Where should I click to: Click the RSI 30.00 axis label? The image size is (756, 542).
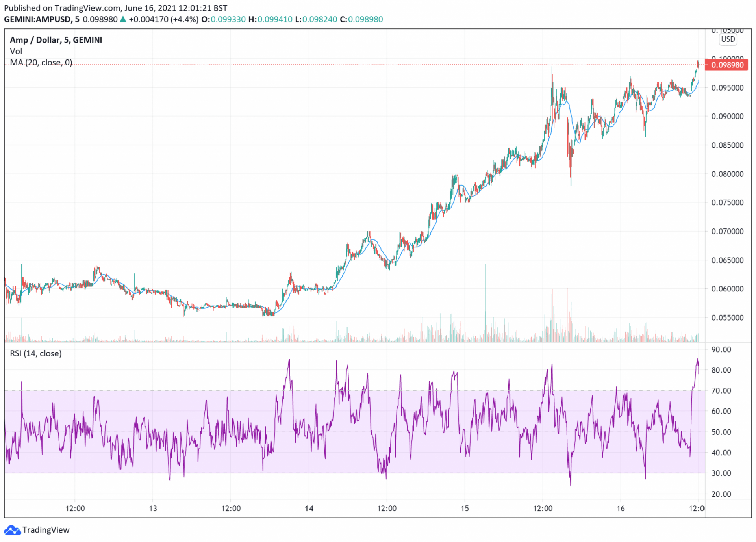click(x=721, y=473)
